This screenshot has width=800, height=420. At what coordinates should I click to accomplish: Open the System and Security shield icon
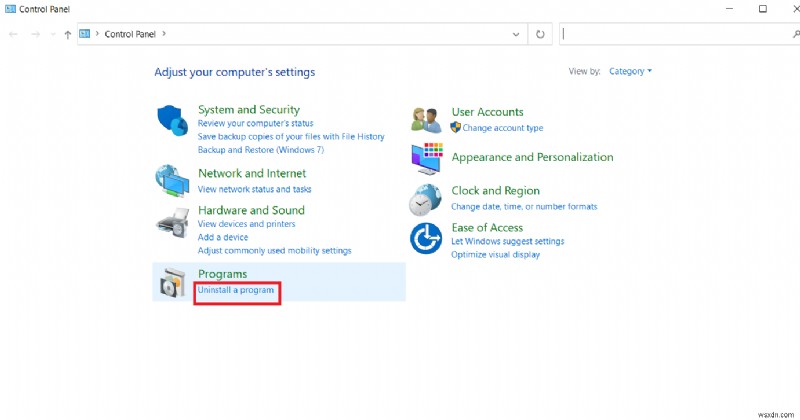[x=172, y=120]
